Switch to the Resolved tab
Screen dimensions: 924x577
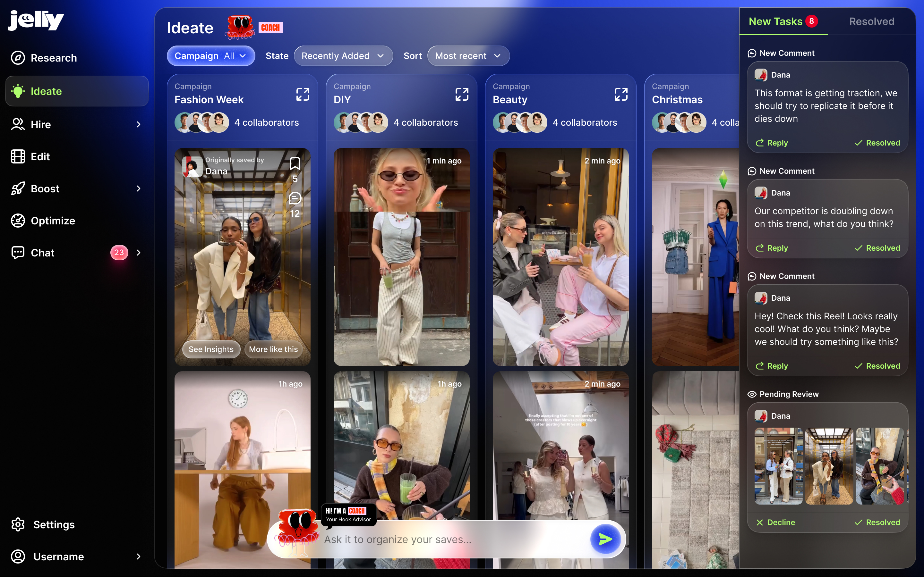click(871, 21)
